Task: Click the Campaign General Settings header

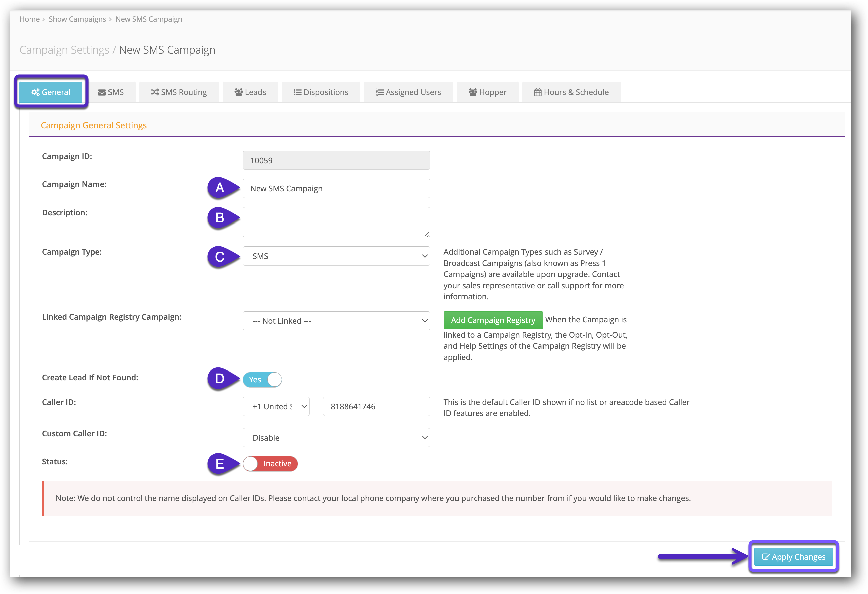Action: (93, 125)
